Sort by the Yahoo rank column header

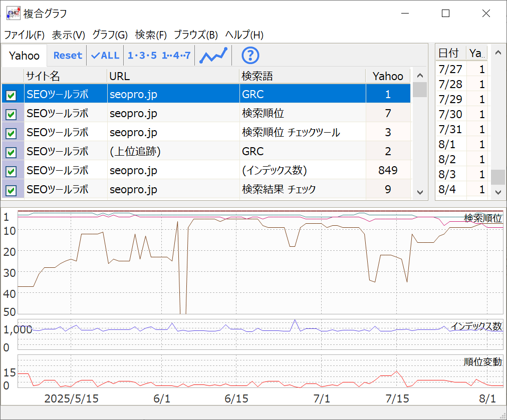click(388, 76)
